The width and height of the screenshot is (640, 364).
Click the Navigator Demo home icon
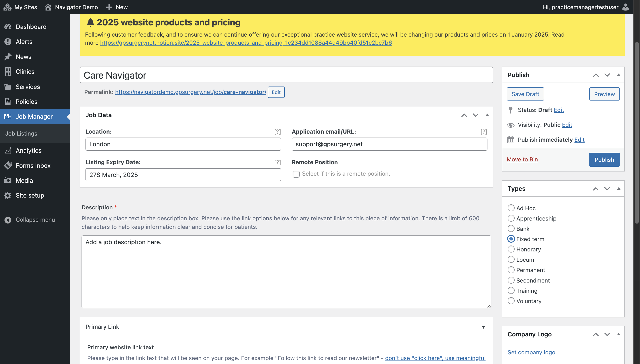click(x=48, y=7)
